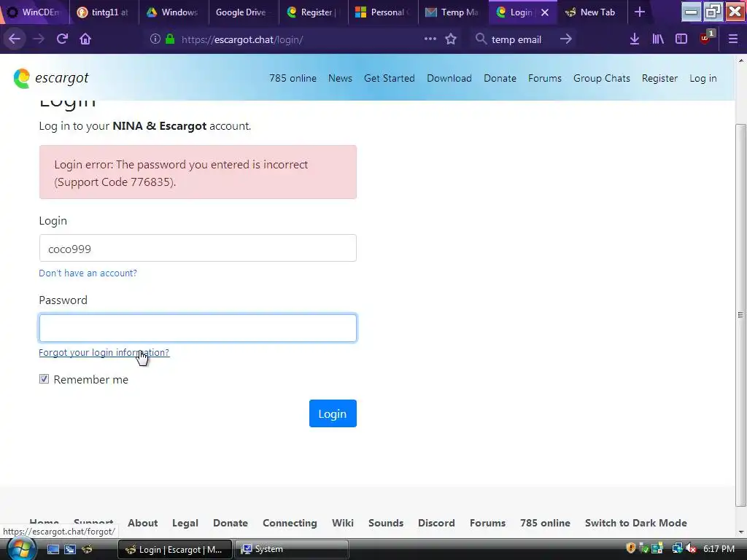Screen dimensions: 747x560
Task: Click the security shield tray icon
Action: click(631, 548)
